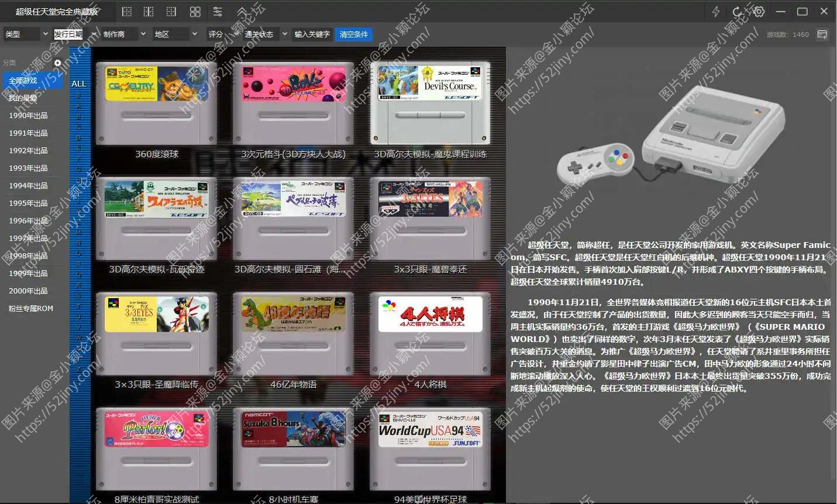This screenshot has width=837, height=504.
Task: Select the 粉丝专属ROM category
Action: [x=30, y=308]
